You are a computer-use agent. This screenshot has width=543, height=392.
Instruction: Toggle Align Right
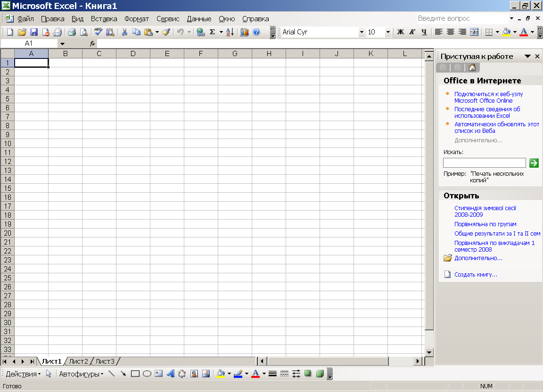(x=462, y=32)
